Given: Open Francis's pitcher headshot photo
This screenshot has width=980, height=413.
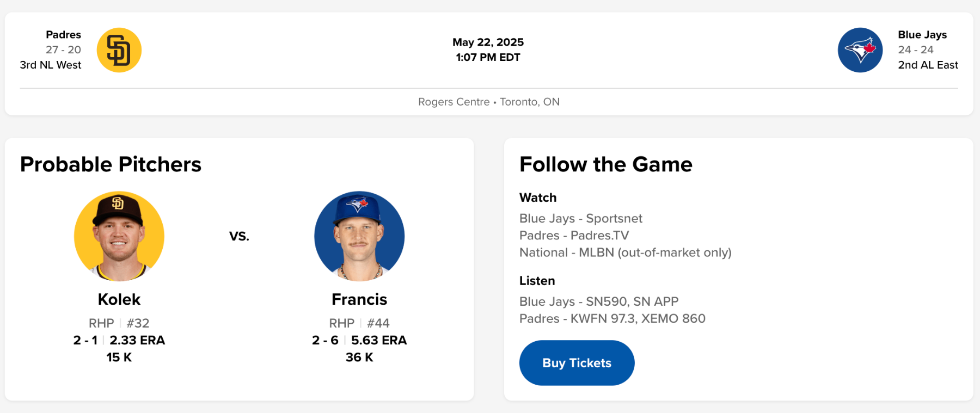Looking at the screenshot, I should tap(359, 236).
